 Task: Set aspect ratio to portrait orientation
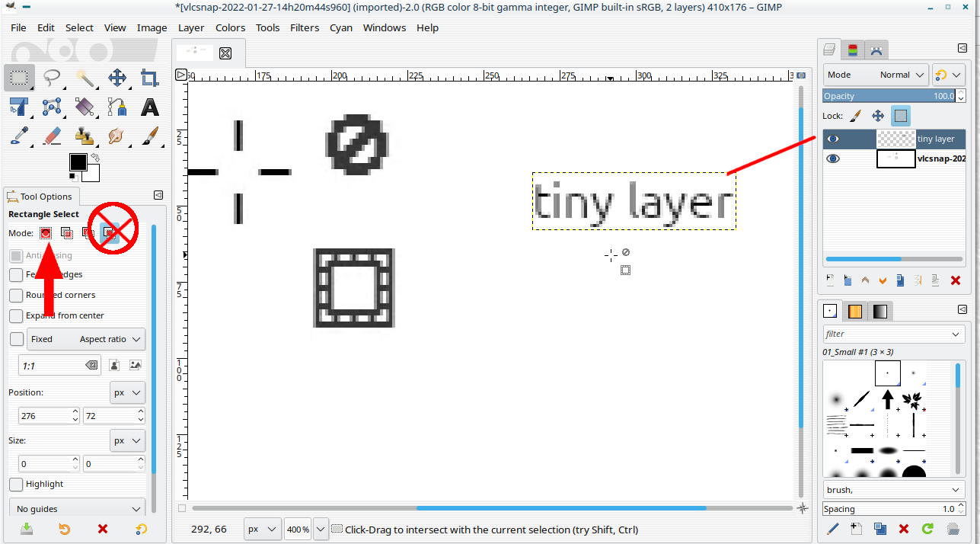point(114,366)
